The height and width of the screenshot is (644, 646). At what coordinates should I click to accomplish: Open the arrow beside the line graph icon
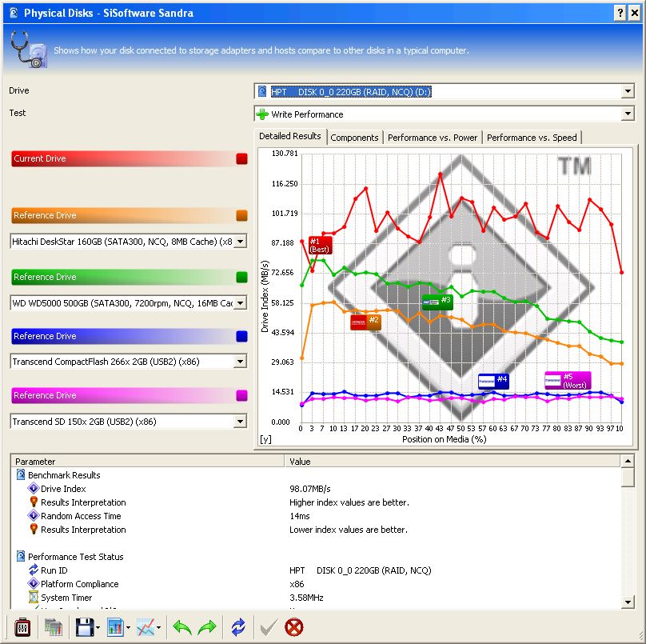click(x=158, y=628)
